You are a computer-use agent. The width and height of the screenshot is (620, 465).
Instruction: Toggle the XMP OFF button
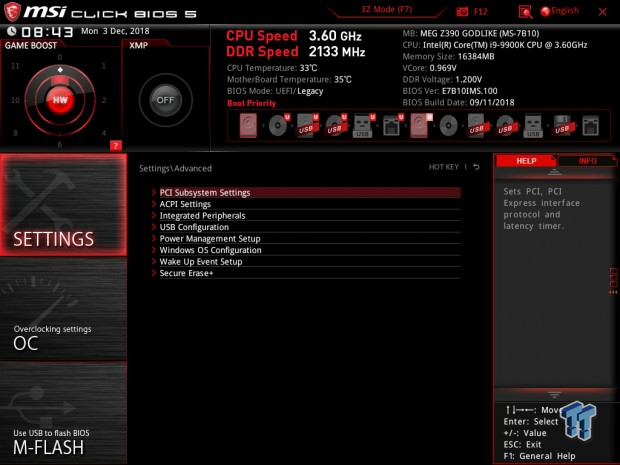pos(165,100)
